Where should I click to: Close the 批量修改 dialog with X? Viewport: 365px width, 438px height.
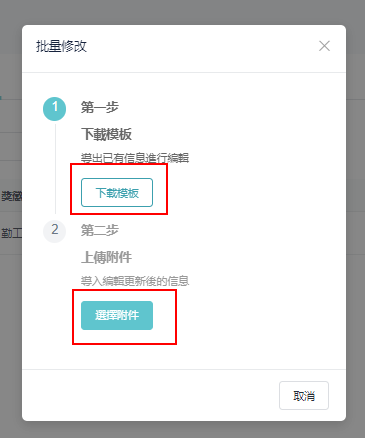click(x=324, y=46)
